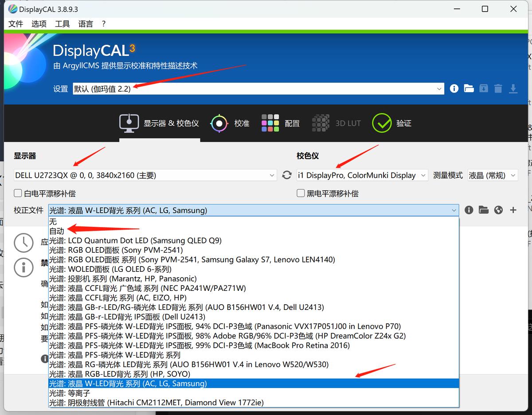
Task: Open the 文件 menu
Action: pos(16,24)
